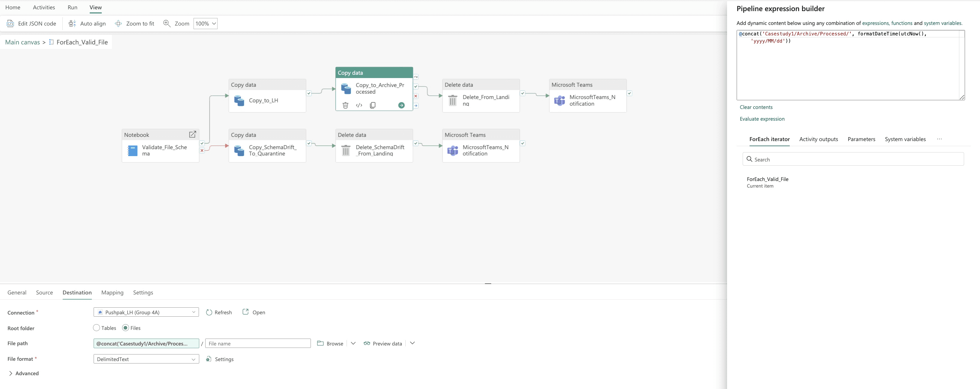Click the On completion connector of Copy_to_Archive_Processed
Screen dimensions: 980x389
[416, 105]
